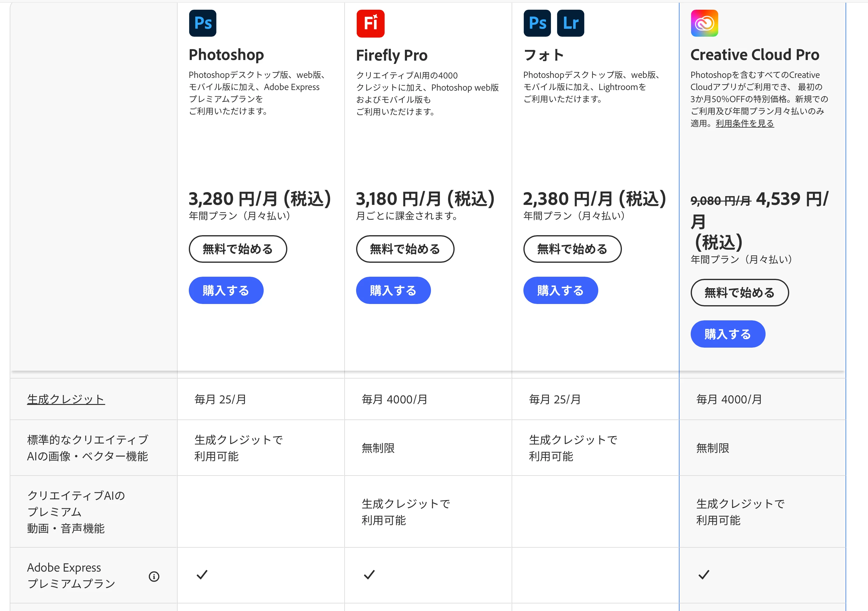868x611 pixels.
Task: Click the Photoshop icon in フォト plan
Action: pos(537,23)
